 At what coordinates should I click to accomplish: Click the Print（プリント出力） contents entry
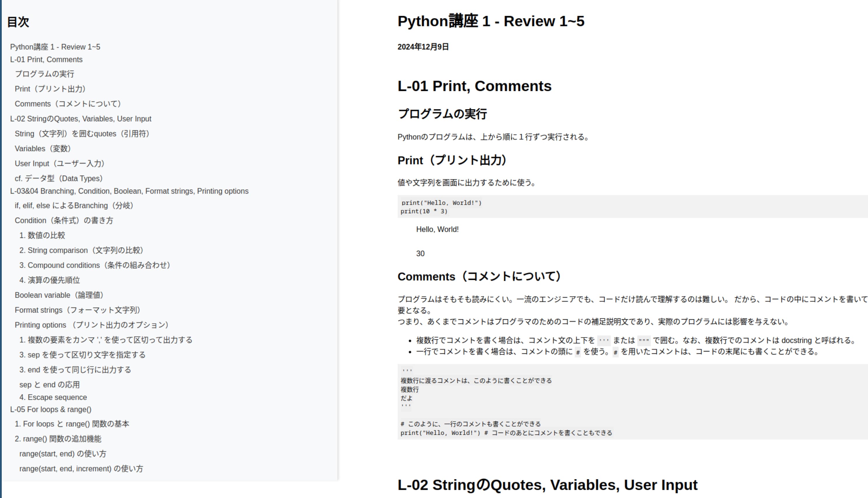(50, 89)
